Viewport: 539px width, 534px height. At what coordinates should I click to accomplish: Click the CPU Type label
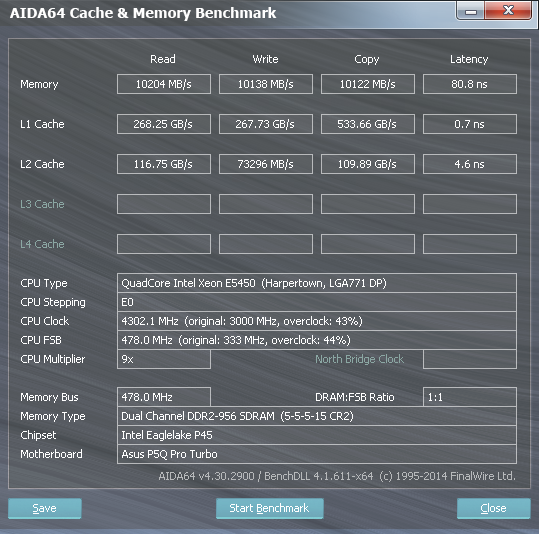point(44,284)
